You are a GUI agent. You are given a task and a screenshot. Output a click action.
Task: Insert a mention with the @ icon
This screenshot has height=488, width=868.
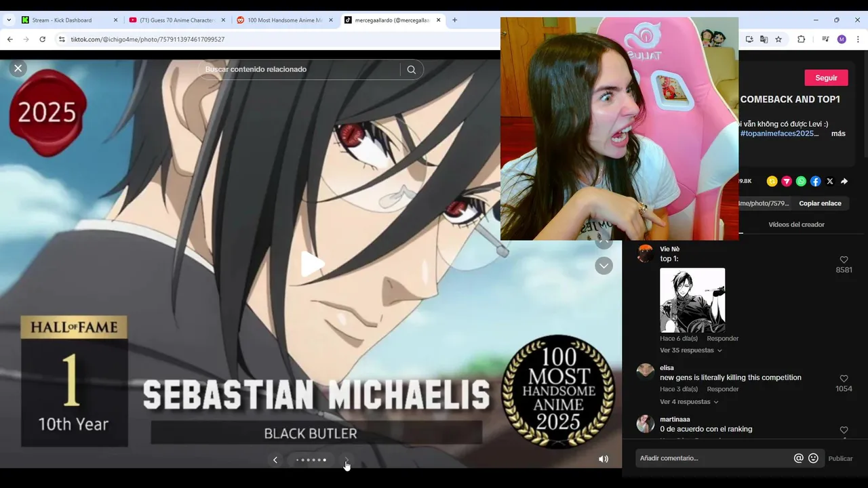pos(798,458)
